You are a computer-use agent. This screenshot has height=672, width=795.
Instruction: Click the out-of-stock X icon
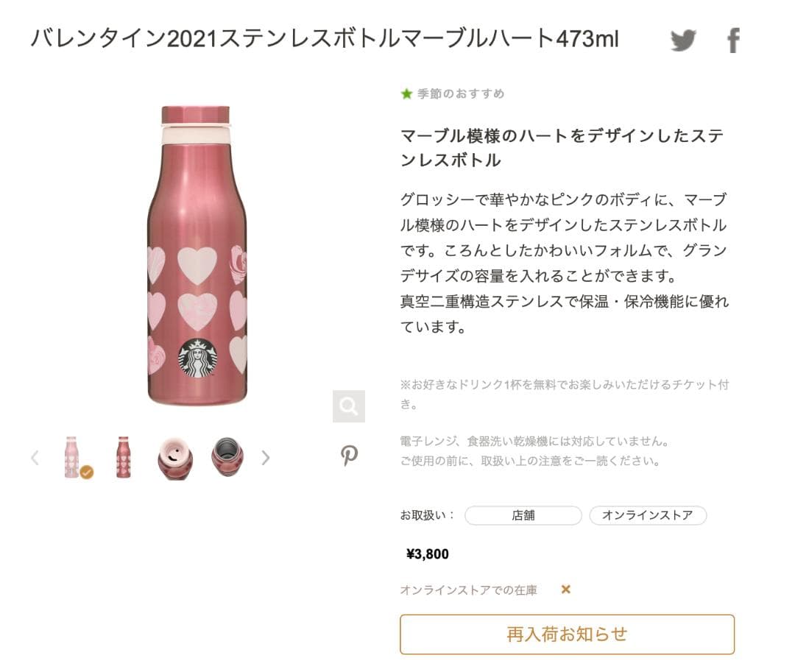[x=565, y=589]
